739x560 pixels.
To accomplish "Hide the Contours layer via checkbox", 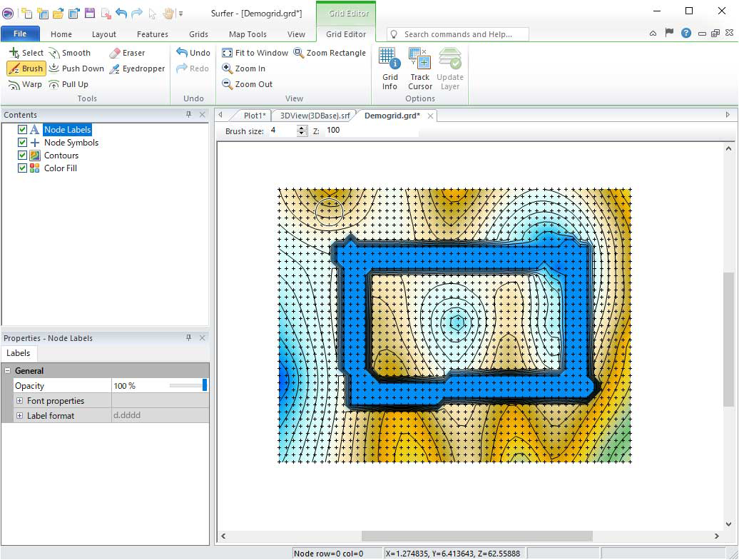I will (x=22, y=156).
